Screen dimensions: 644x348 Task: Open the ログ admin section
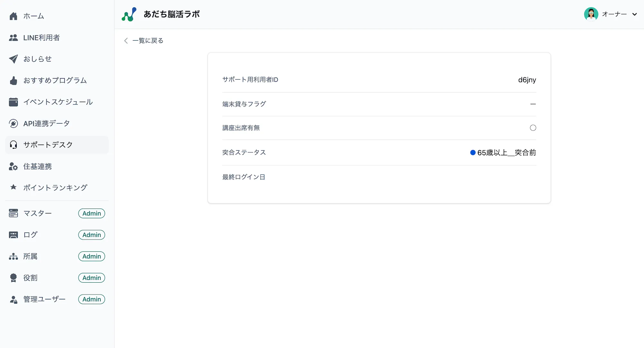tap(30, 235)
